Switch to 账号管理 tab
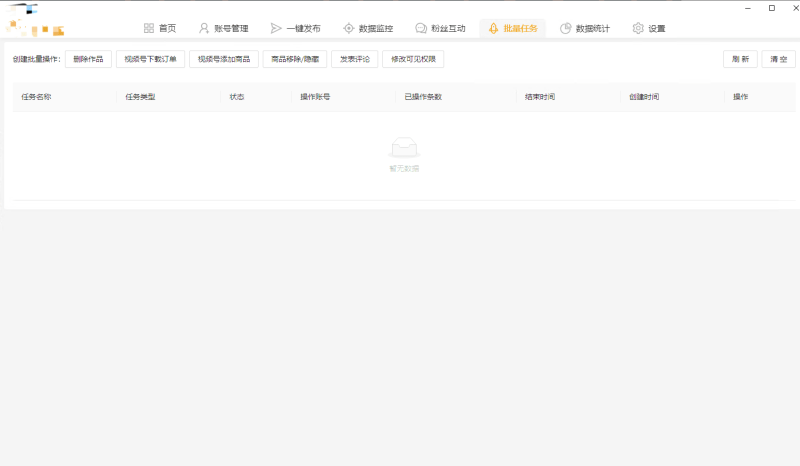This screenshot has height=466, width=800. (x=223, y=29)
